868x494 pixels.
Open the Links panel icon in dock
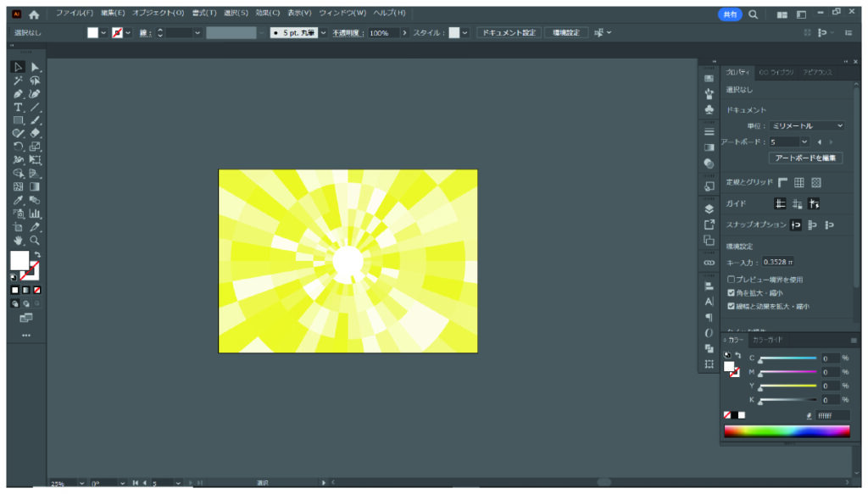pos(709,263)
